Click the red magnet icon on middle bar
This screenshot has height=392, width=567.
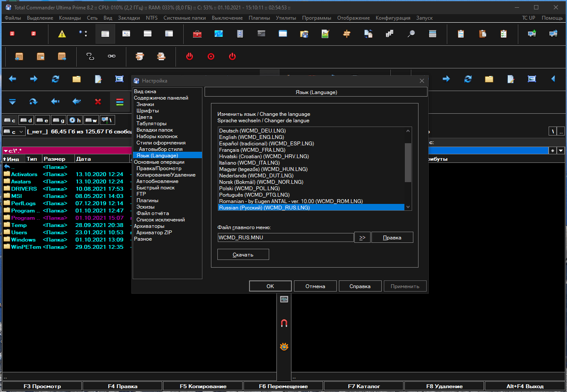pyautogui.click(x=284, y=323)
